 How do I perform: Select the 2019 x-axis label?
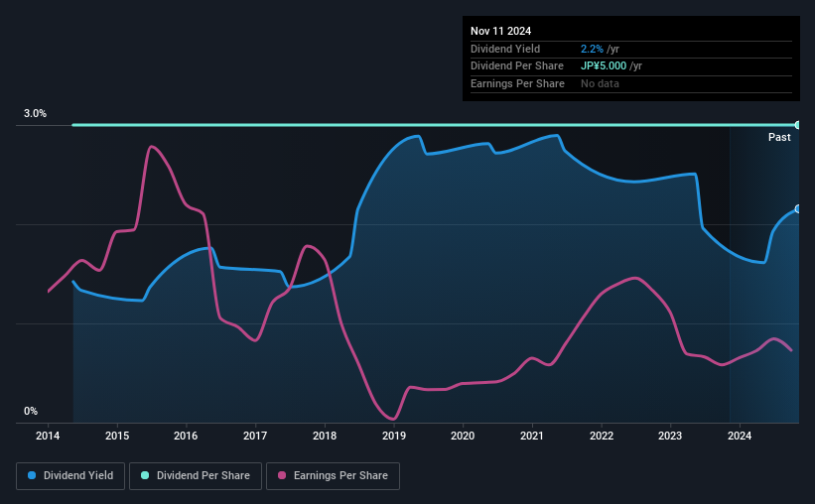(394, 436)
